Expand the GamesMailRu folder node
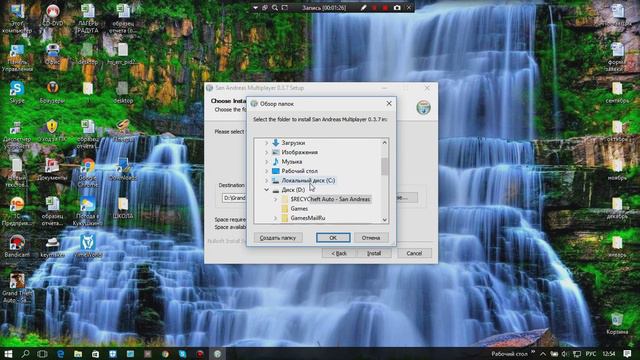Viewport: 640px width, 360px height. coord(276,218)
